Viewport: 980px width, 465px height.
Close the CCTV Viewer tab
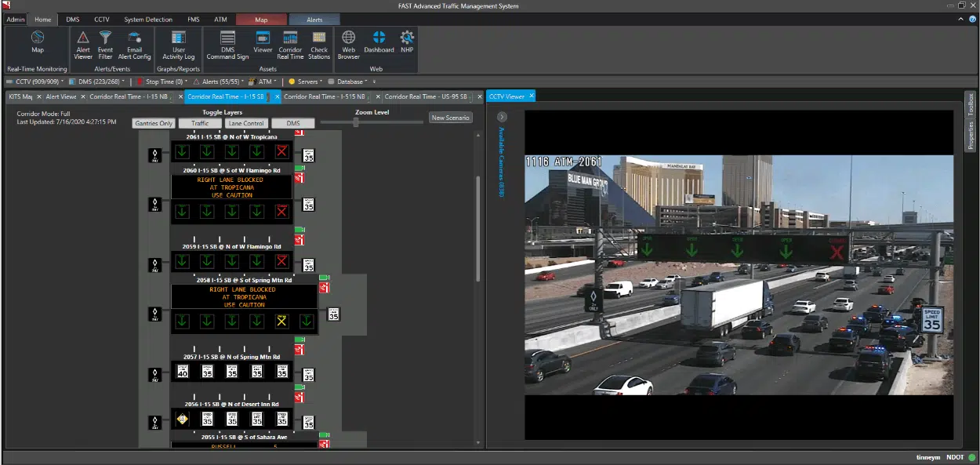pos(531,96)
